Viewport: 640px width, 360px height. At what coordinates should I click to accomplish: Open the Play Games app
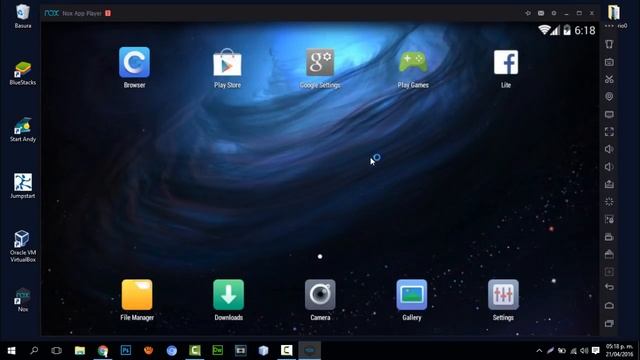pyautogui.click(x=413, y=62)
